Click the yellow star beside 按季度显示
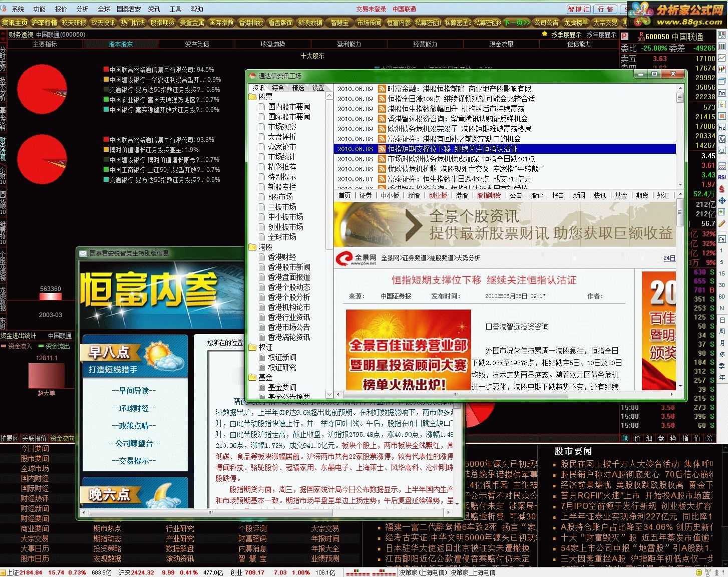Screen dimensions: 728x577 pyautogui.click(x=544, y=35)
